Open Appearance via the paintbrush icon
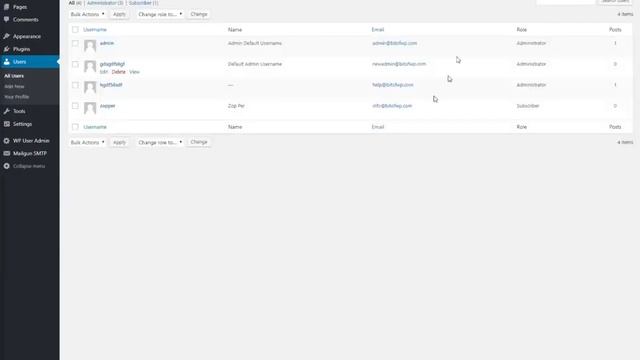Viewport: 640px width, 360px height. 7,36
